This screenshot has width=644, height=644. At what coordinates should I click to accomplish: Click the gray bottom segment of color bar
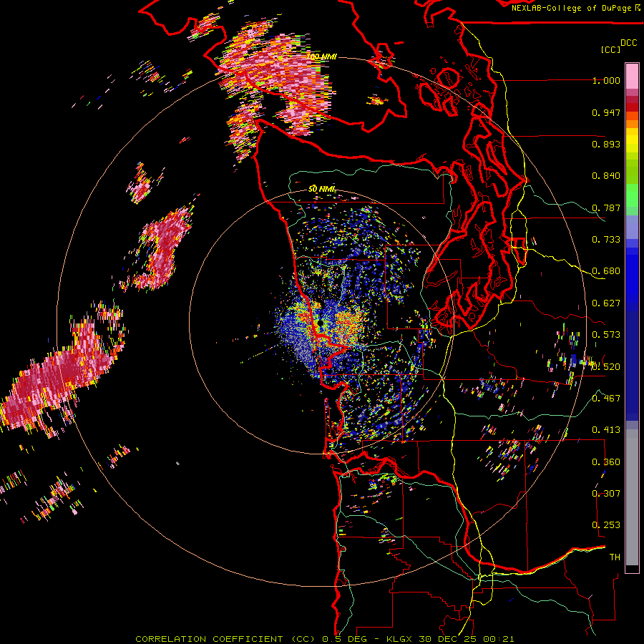coord(632,497)
